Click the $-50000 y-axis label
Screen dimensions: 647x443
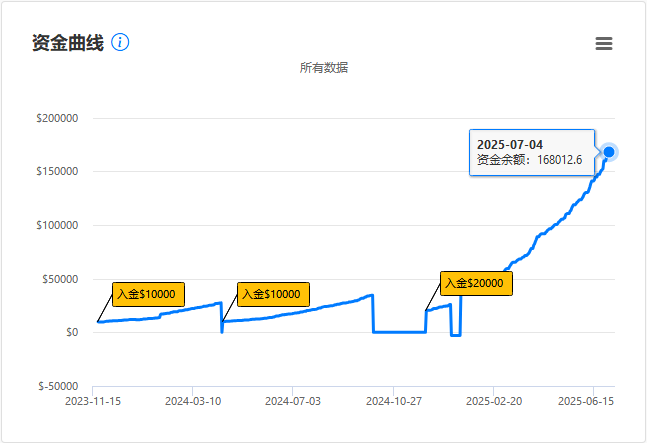pos(58,386)
